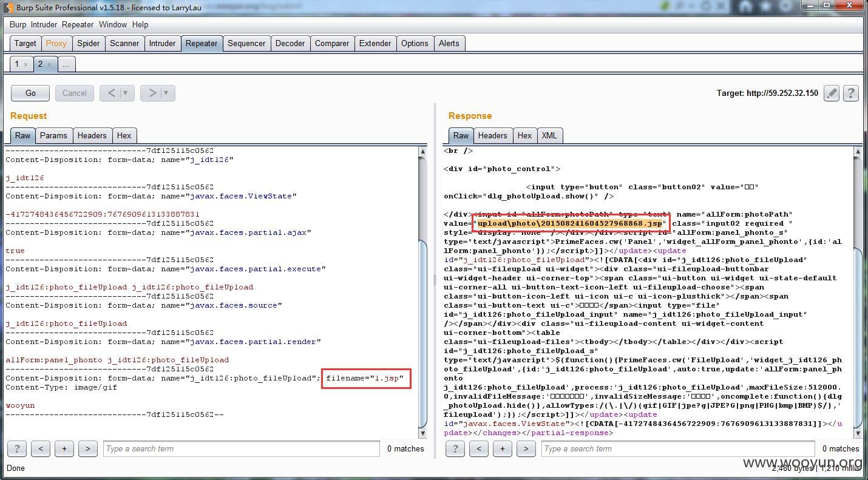The height and width of the screenshot is (480, 868).
Task: Click the Done status text
Action: point(16,468)
